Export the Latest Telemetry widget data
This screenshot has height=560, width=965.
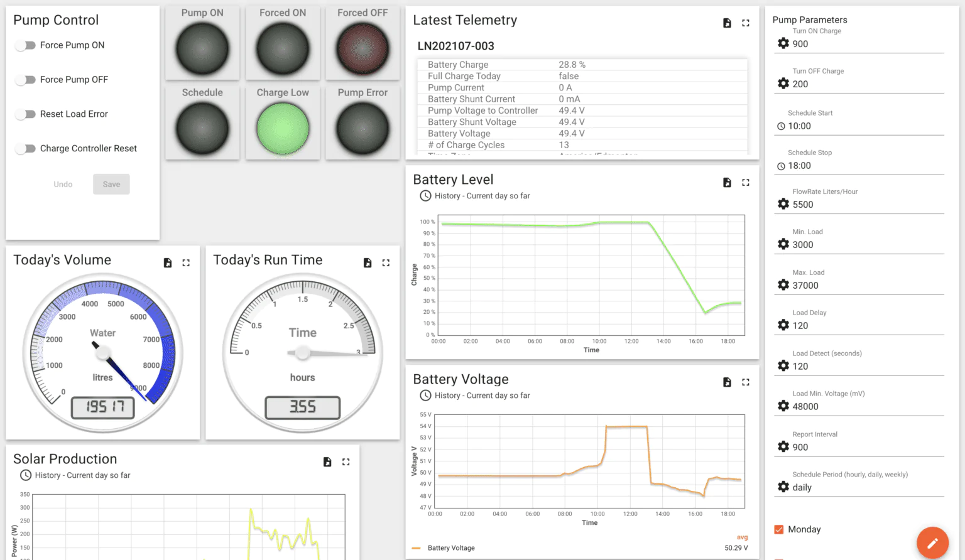tap(727, 23)
